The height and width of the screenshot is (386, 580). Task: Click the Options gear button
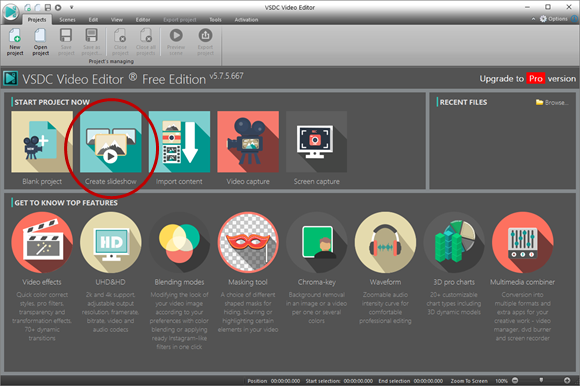pyautogui.click(x=553, y=19)
